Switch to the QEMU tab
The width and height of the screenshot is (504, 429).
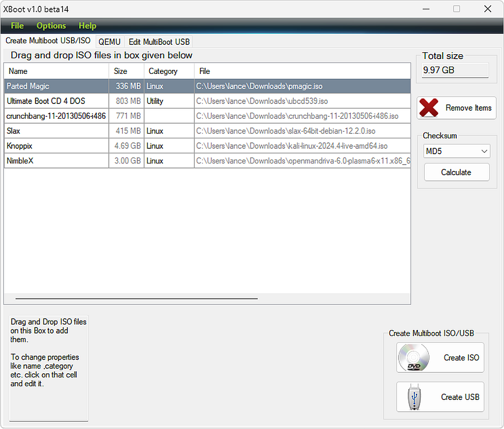pyautogui.click(x=110, y=42)
